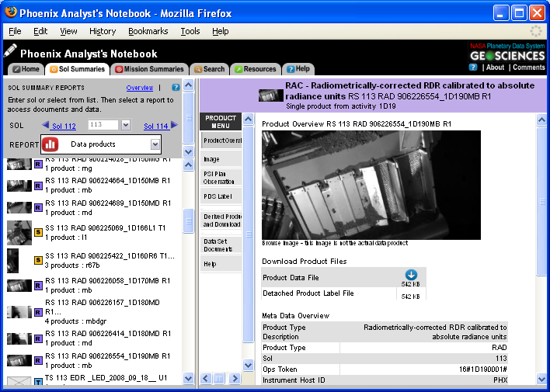The height and width of the screenshot is (392, 550).
Task: Open thumbnail of SS 113 RAD 906225069_1D166L1
Action: [x=19, y=232]
